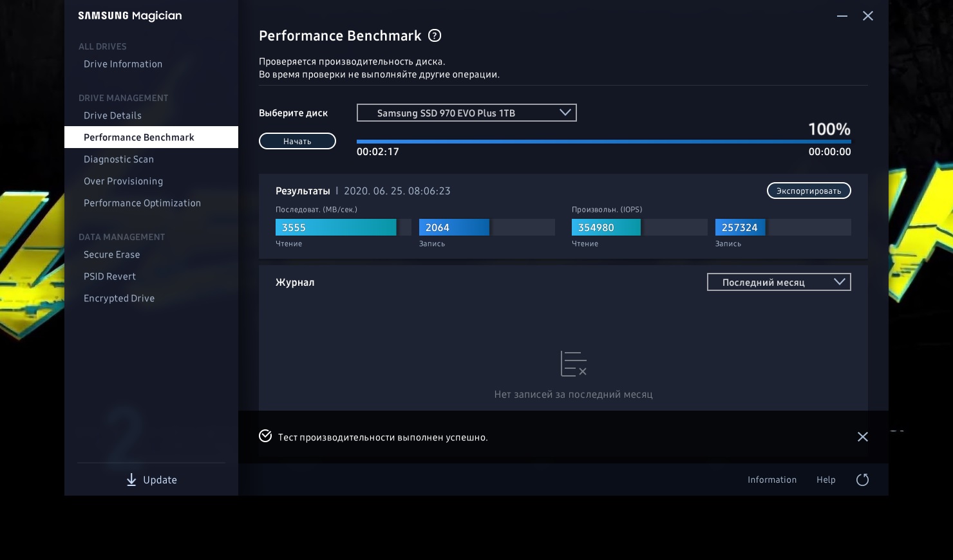Click the Samsung Magician logo
The width and height of the screenshot is (953, 560).
pos(130,16)
